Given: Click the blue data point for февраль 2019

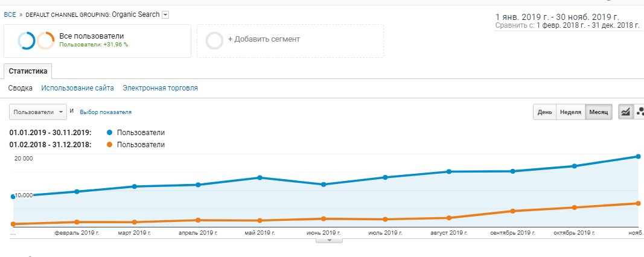Looking at the screenshot, I should coord(77,191).
